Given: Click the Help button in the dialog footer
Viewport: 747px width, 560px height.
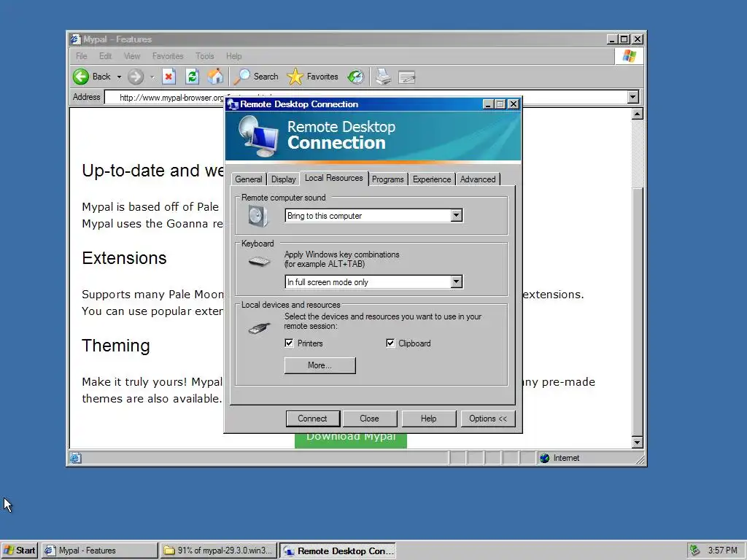Looking at the screenshot, I should tap(428, 419).
